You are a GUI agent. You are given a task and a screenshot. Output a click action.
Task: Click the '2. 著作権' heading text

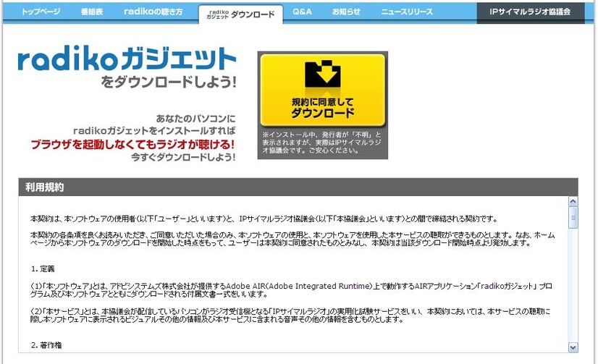tap(46, 345)
